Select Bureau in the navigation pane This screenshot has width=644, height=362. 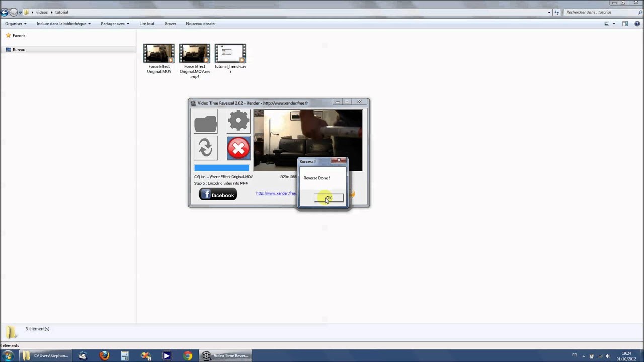coord(19,50)
